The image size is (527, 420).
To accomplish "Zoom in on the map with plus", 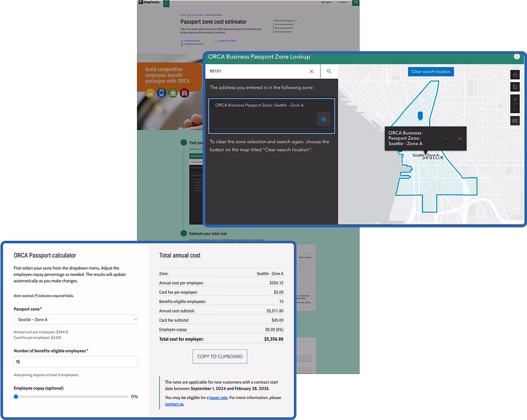I will pos(515,99).
